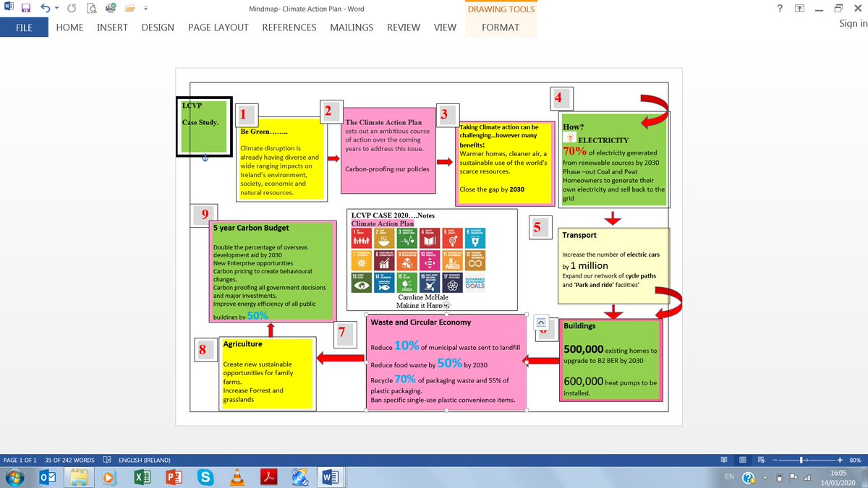Activate Microsoft Word Help
868x488 pixels.
(x=780, y=7)
